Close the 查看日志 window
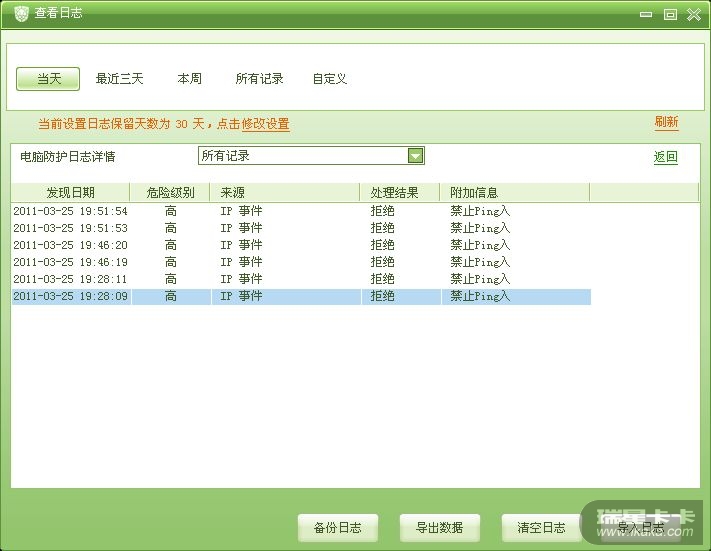This screenshot has height=551, width=711. [693, 14]
